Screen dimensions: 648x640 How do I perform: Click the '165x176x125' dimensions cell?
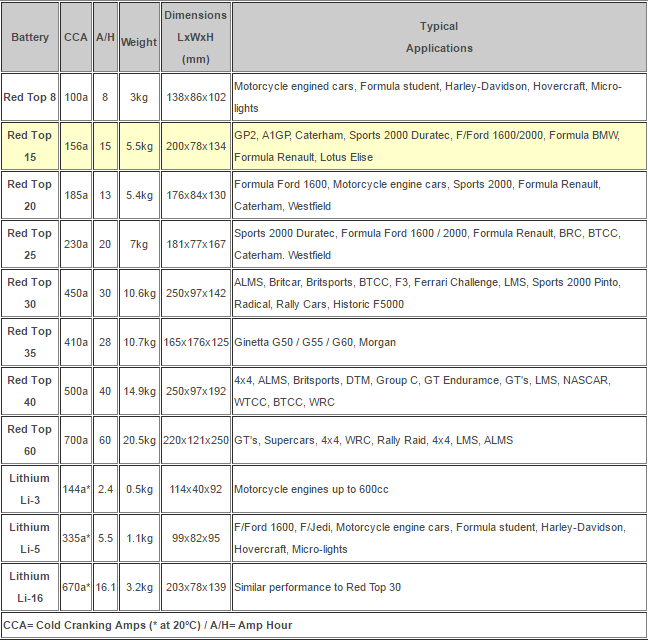(x=196, y=342)
